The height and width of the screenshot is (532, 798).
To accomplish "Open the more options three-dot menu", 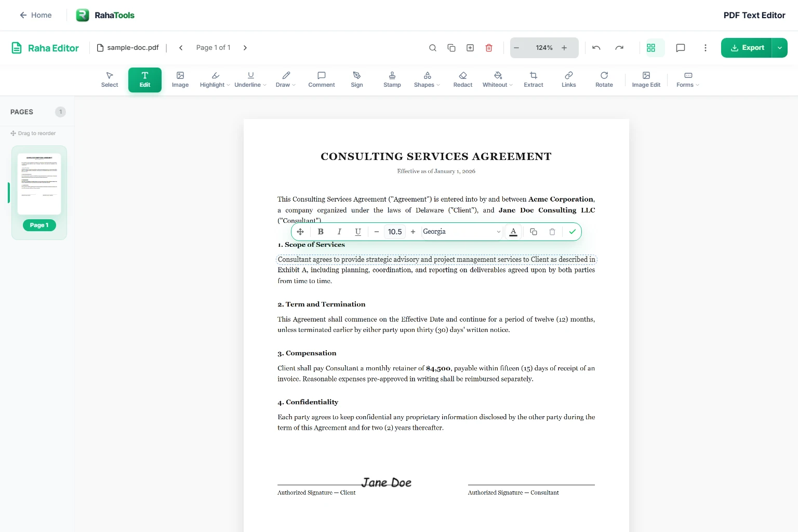I will point(706,48).
